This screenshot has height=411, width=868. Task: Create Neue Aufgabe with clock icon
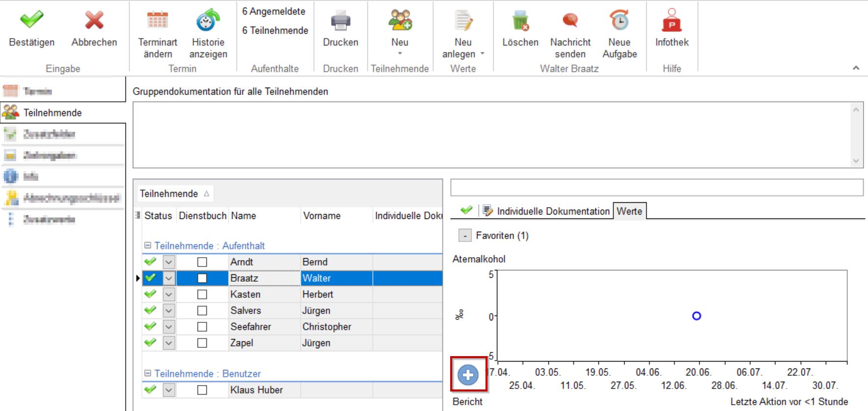coord(619,21)
